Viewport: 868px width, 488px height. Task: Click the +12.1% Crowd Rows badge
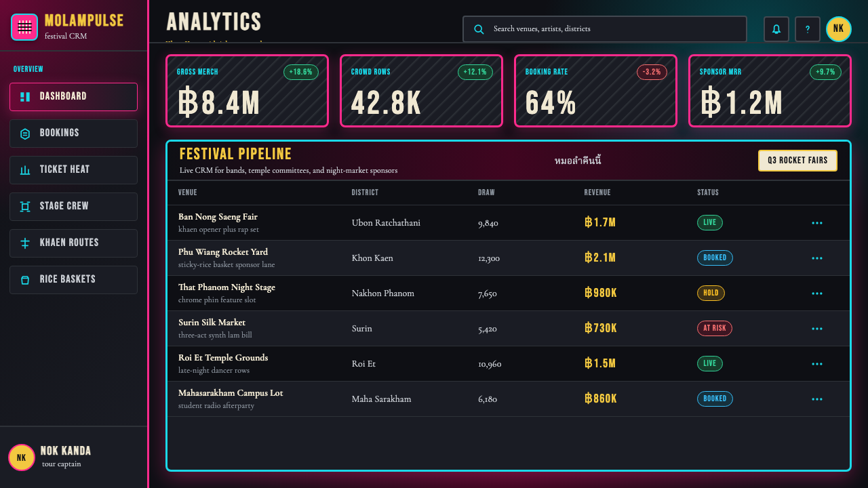pyautogui.click(x=475, y=72)
